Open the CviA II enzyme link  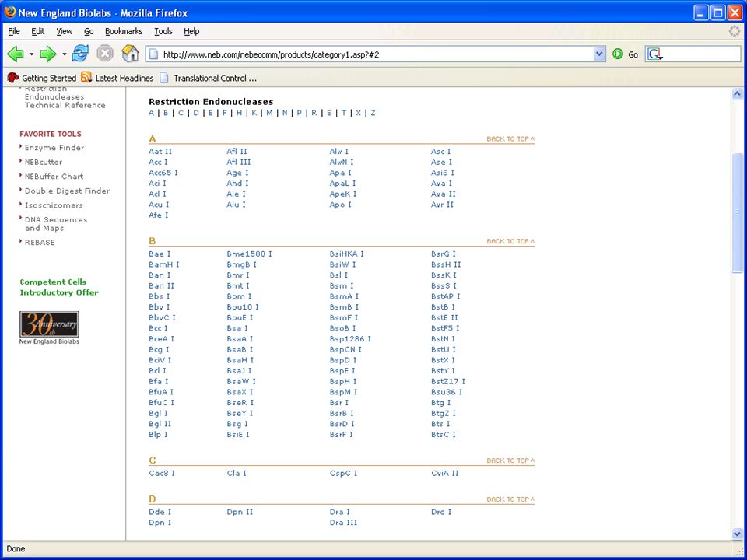pyautogui.click(x=445, y=474)
